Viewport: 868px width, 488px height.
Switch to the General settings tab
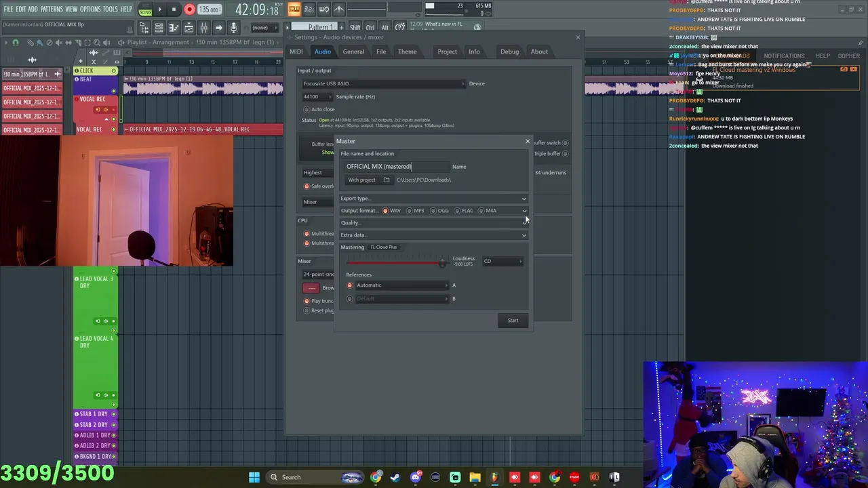[353, 52]
